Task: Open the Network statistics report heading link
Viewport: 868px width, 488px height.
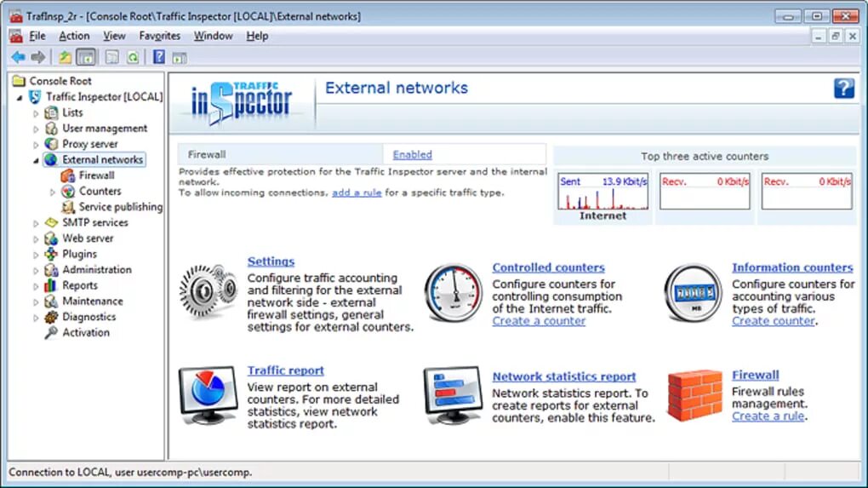Action: 564,376
